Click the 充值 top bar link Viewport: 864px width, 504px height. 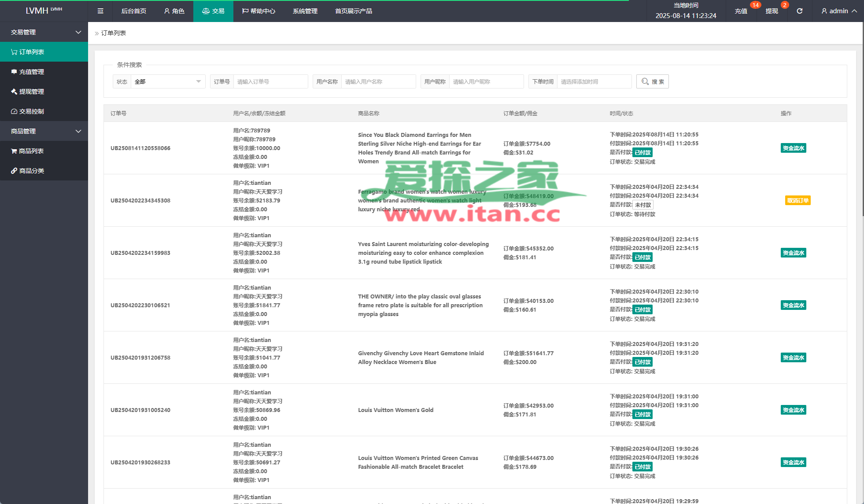pyautogui.click(x=741, y=11)
